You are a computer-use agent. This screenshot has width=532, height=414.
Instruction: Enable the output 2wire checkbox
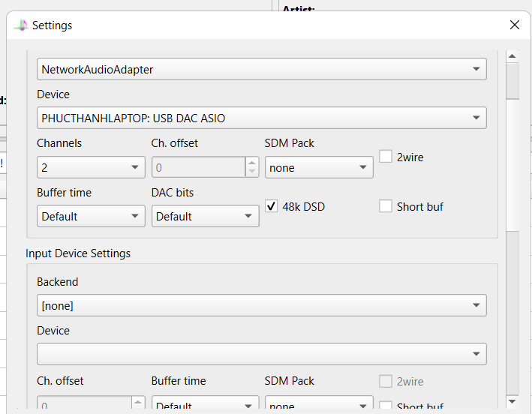tap(386, 157)
